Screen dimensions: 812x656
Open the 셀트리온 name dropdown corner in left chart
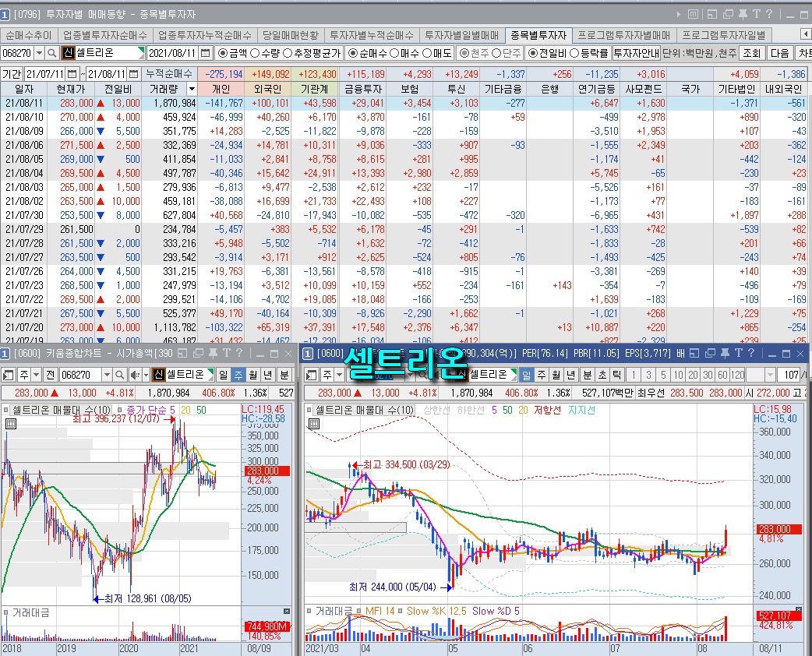[x=210, y=371]
